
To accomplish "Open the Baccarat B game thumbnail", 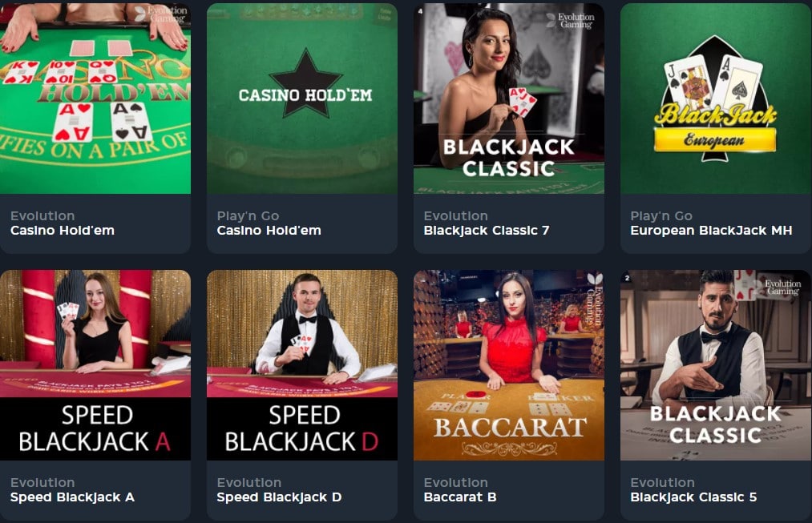I will (x=508, y=365).
